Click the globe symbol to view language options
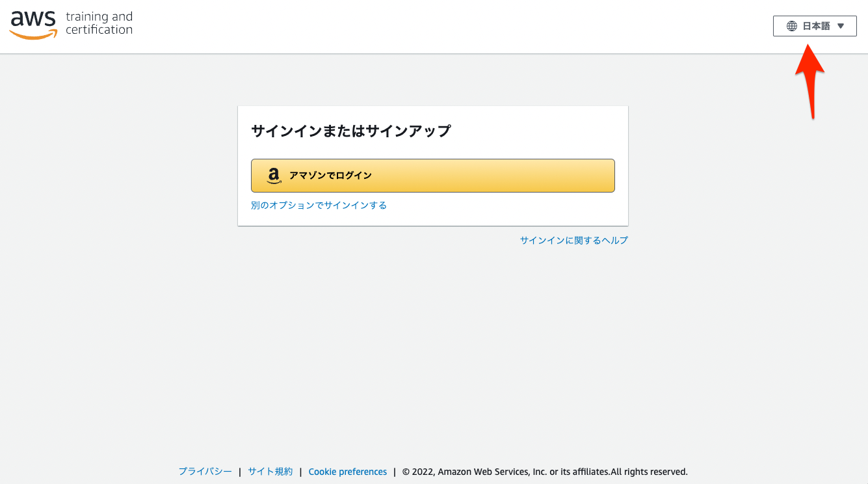This screenshot has height=484, width=868. [791, 25]
